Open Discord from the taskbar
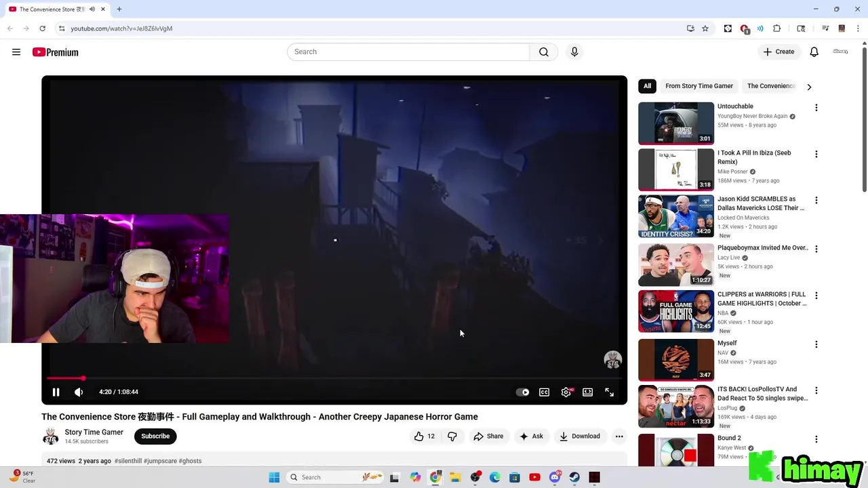 click(x=555, y=477)
